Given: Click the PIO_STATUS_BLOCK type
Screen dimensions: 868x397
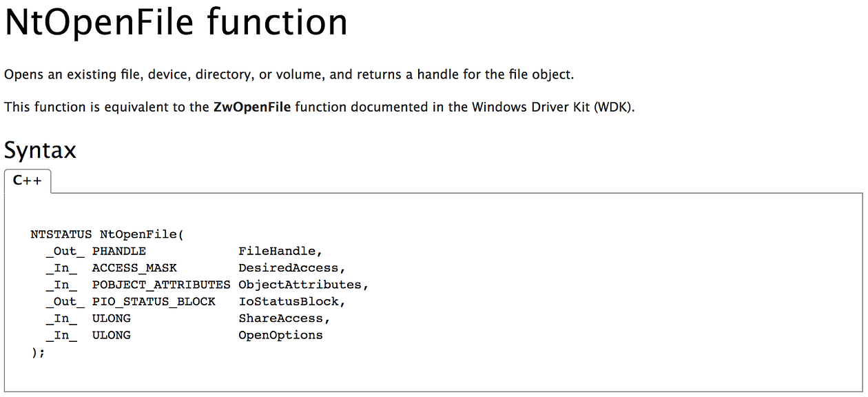Looking at the screenshot, I should [154, 301].
